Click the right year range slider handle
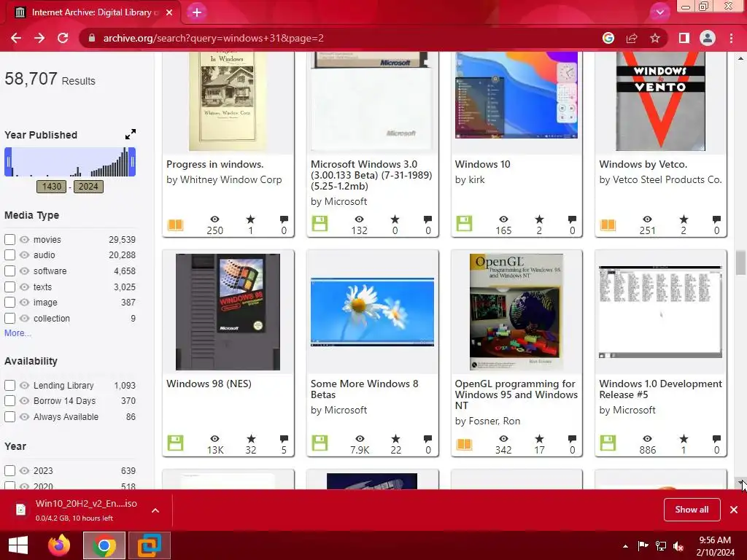Image resolution: width=747 pixels, height=560 pixels. click(x=132, y=162)
